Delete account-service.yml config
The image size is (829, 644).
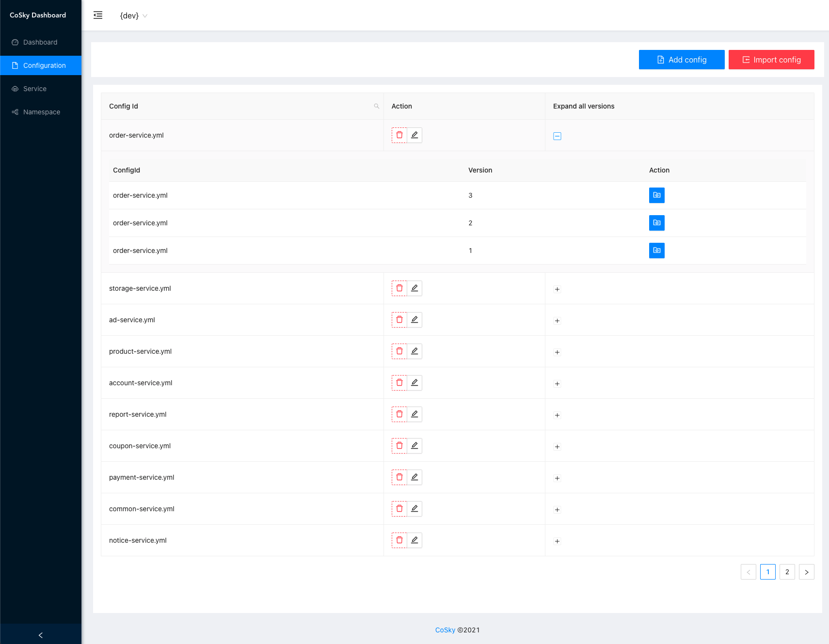399,383
